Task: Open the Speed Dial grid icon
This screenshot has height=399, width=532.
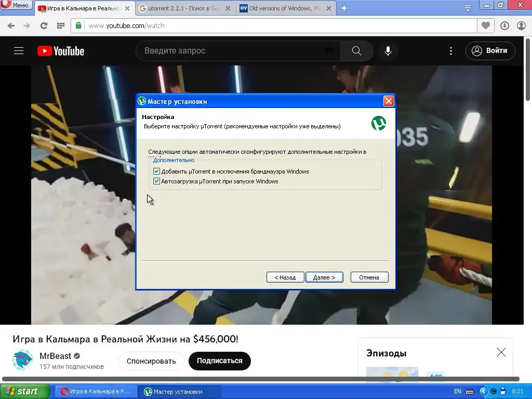Action: pyautogui.click(x=61, y=26)
